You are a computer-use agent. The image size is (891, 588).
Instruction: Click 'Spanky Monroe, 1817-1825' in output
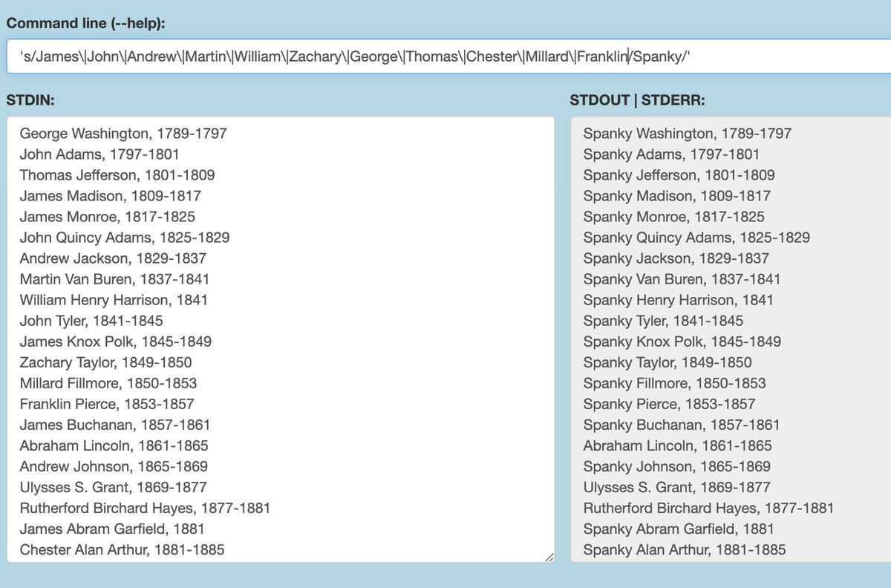(x=674, y=217)
